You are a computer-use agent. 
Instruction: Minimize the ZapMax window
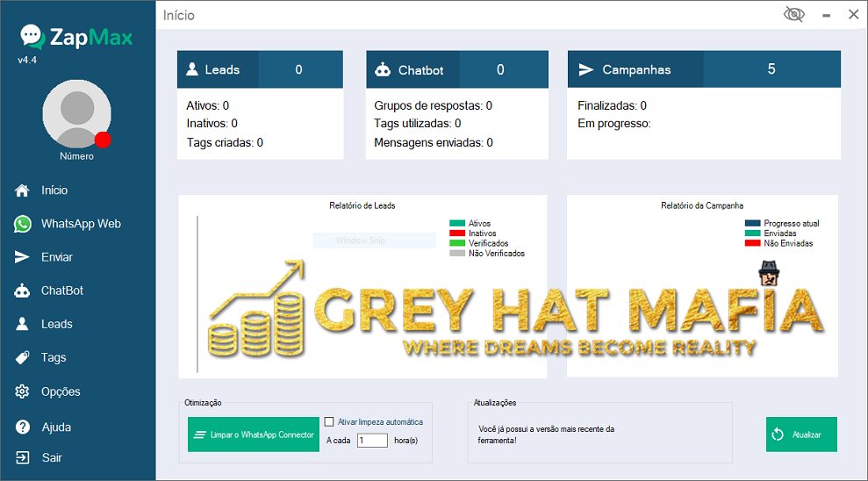pos(826,16)
